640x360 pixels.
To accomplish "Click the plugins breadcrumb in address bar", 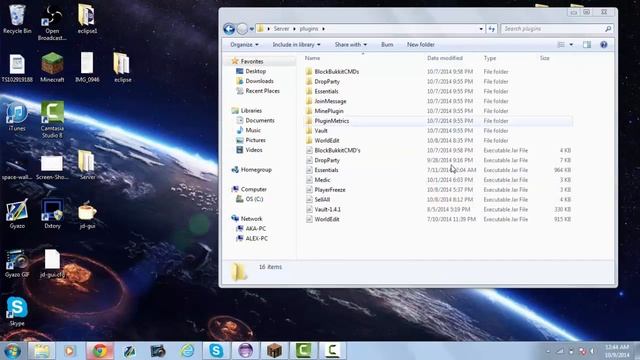I will [309, 29].
